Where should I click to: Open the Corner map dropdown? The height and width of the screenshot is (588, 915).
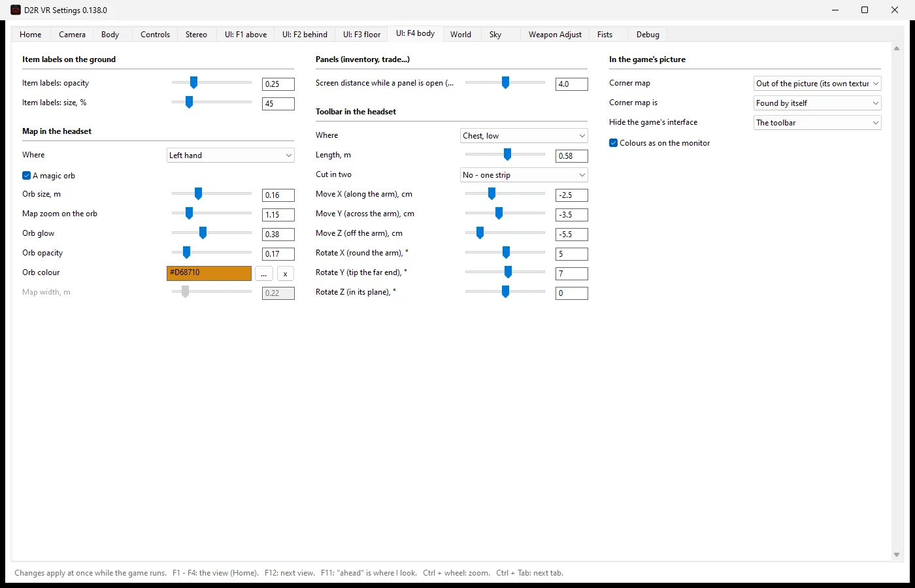pyautogui.click(x=818, y=84)
